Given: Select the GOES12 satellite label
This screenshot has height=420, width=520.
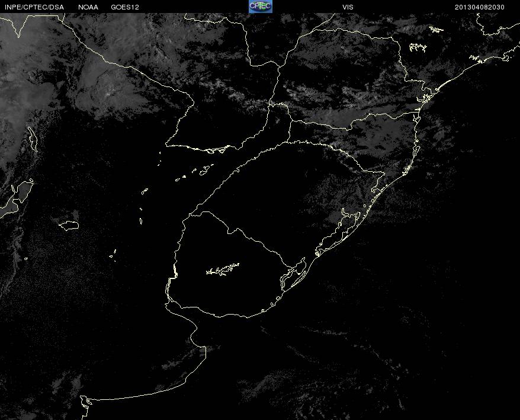Looking at the screenshot, I should point(125,7).
